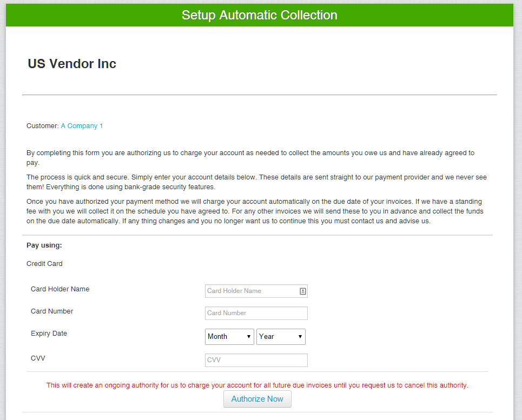Click the red ongoing authority warning text
This screenshot has height=420, width=522.
click(x=257, y=385)
